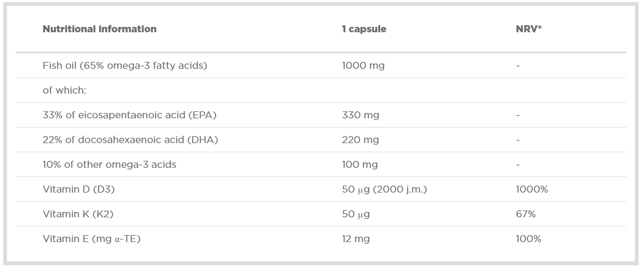The width and height of the screenshot is (644, 269).
Task: Click the 100% NRV value
Action: (528, 239)
